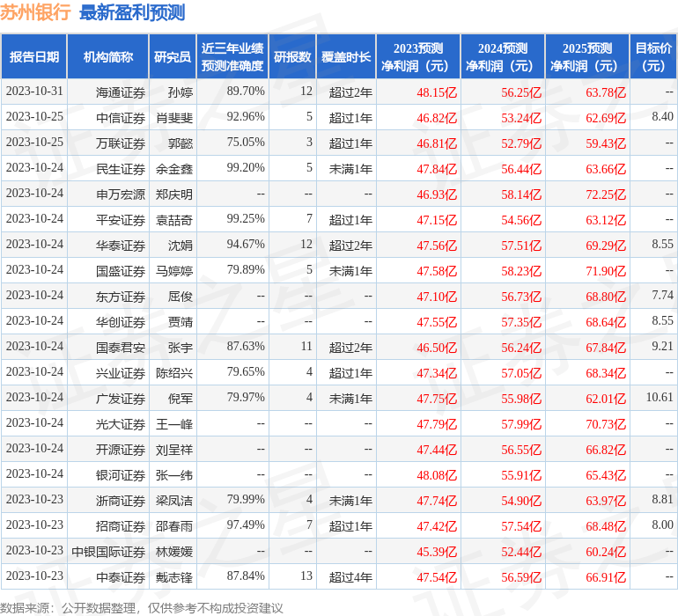Click target price 8.40

coord(662,116)
